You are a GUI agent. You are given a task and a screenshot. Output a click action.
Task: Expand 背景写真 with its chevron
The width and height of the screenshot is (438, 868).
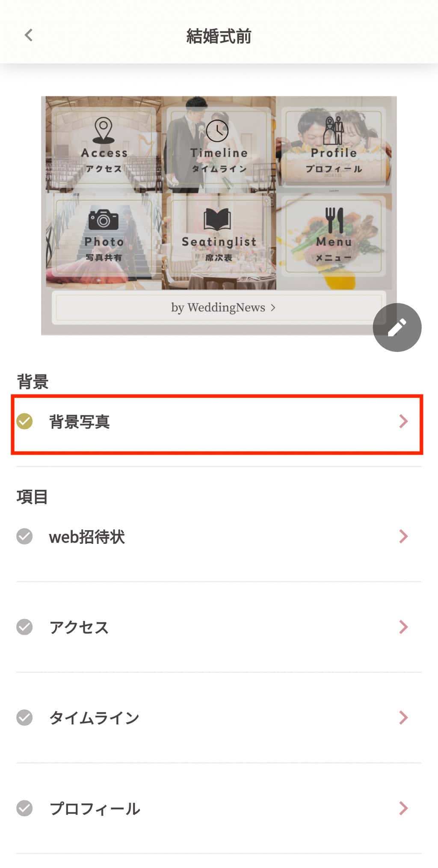click(403, 421)
